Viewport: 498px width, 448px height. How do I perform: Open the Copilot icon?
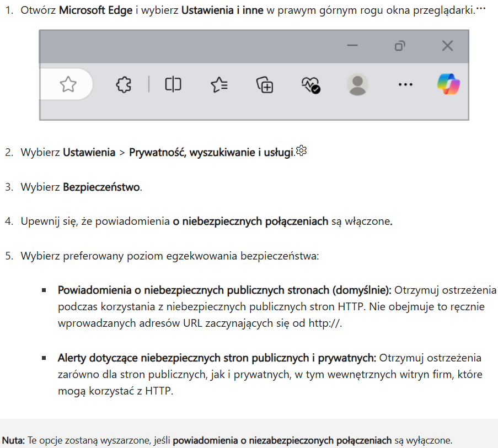click(448, 84)
